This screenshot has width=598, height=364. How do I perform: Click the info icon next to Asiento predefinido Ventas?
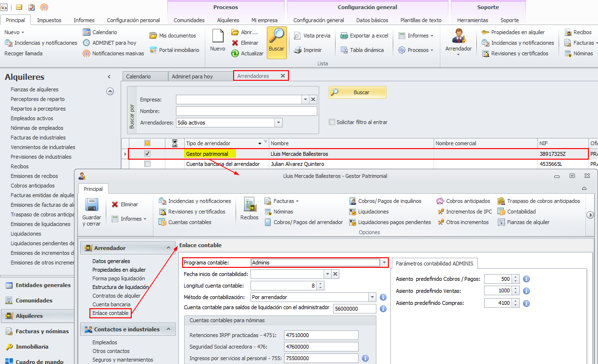click(x=526, y=291)
